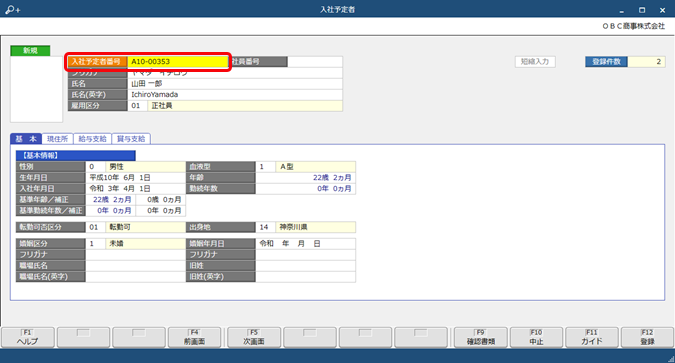The image size is (675, 363).
Task: Click the 転勤可 text
Action: coord(120,227)
